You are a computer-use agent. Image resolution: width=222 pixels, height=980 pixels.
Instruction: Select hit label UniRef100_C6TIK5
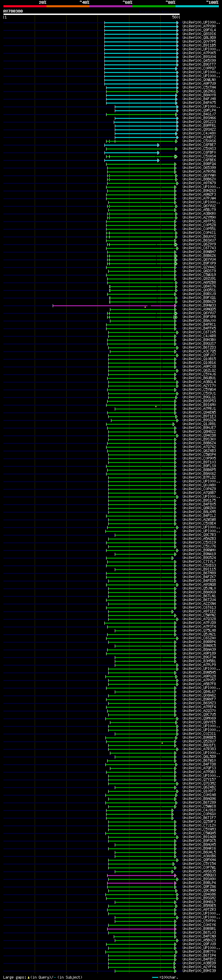(x=199, y=332)
